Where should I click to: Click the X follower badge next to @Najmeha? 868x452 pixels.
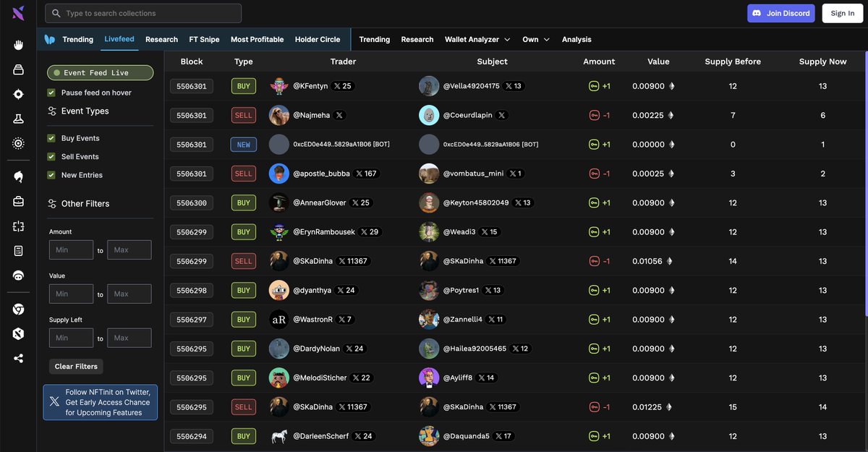(339, 115)
